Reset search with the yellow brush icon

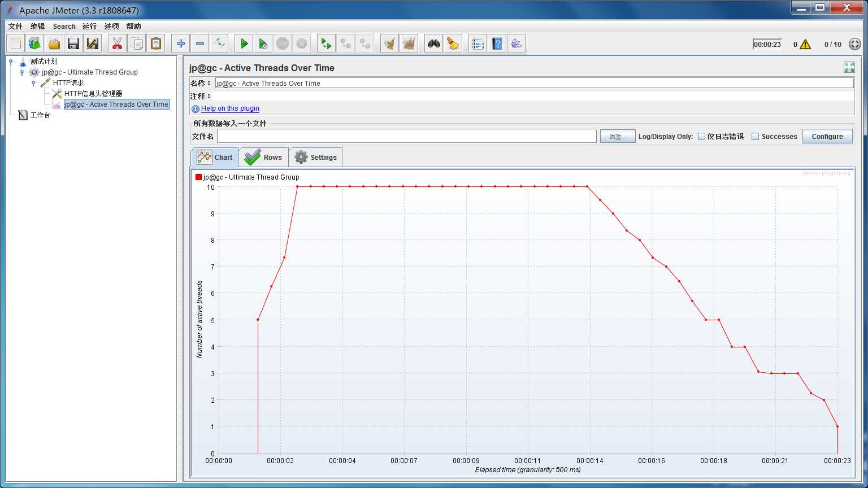point(453,43)
